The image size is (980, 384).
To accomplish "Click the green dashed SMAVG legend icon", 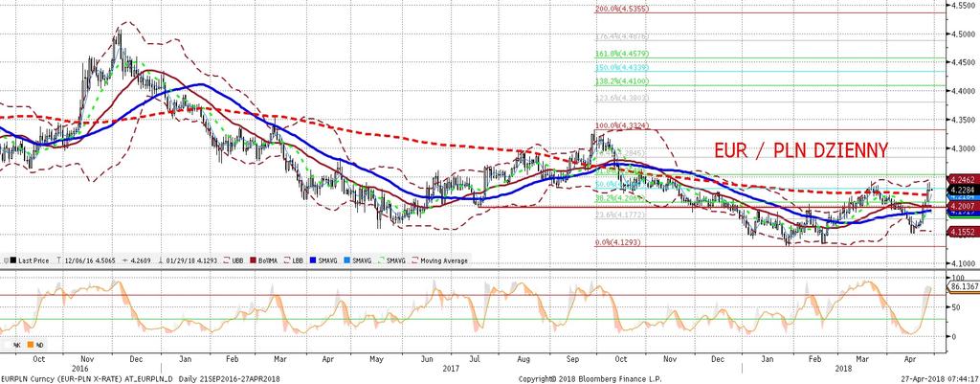I will coord(381,260).
